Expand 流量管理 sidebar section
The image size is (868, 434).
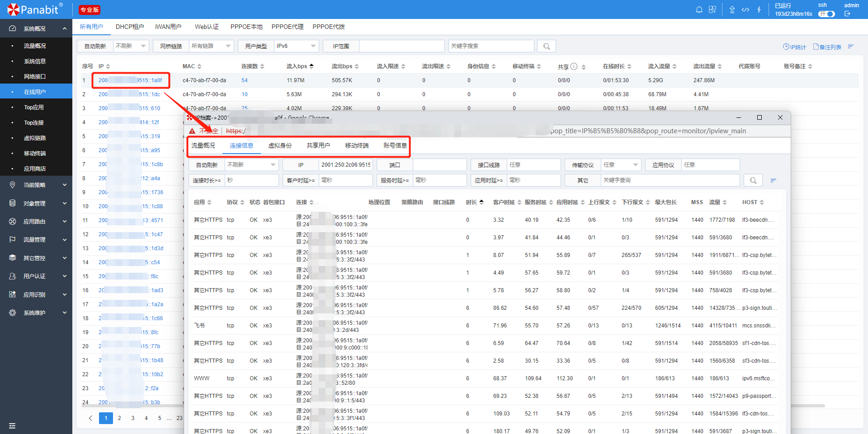pos(36,239)
